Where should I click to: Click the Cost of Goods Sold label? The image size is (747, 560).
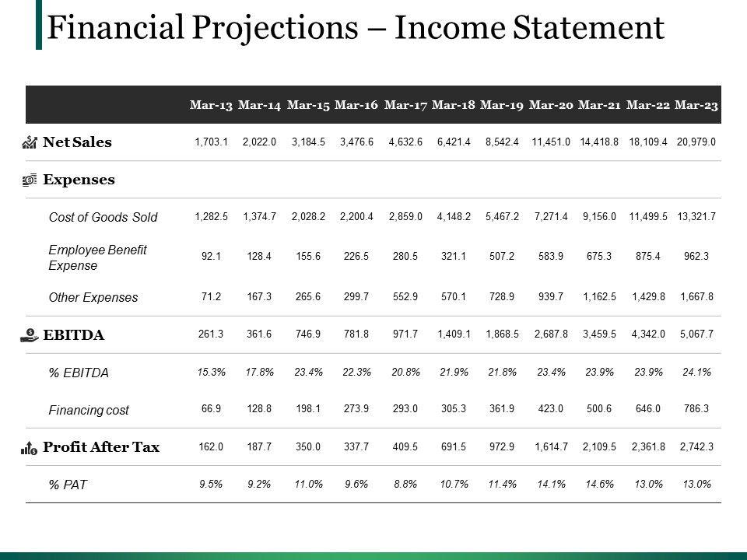click(103, 217)
